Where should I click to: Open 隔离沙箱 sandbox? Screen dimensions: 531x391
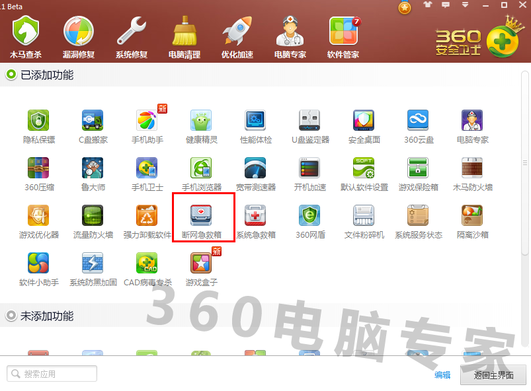(472, 221)
